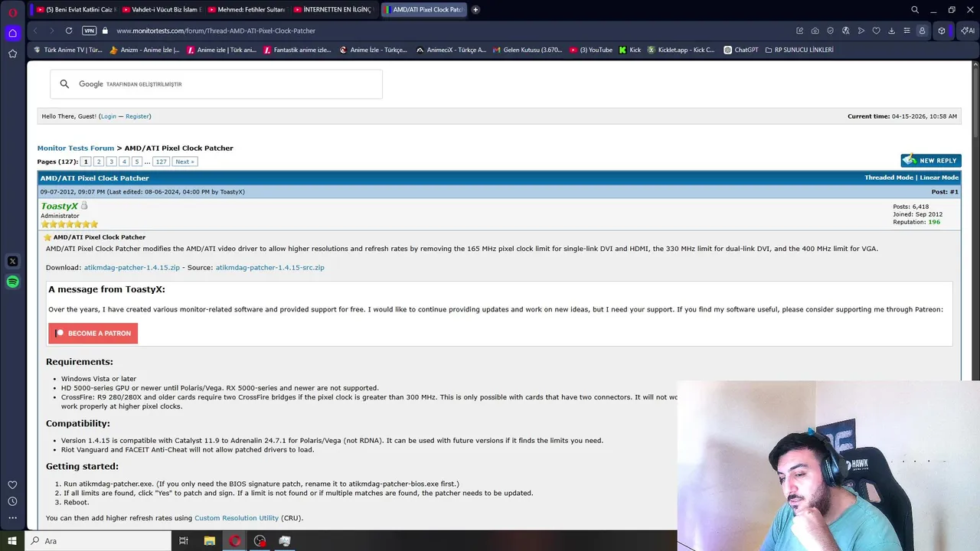Viewport: 980px width, 551px height.
Task: Open Kick bookmark
Action: tap(630, 50)
